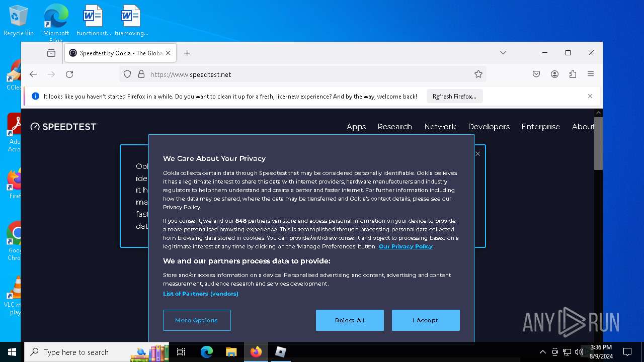Accept cookies with I Accept button

pos(426,320)
